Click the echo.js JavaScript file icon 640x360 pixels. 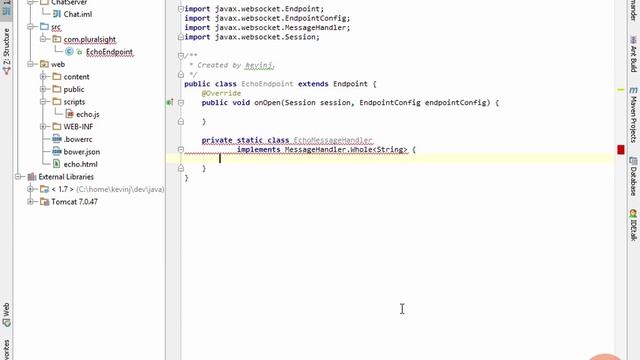tap(69, 114)
